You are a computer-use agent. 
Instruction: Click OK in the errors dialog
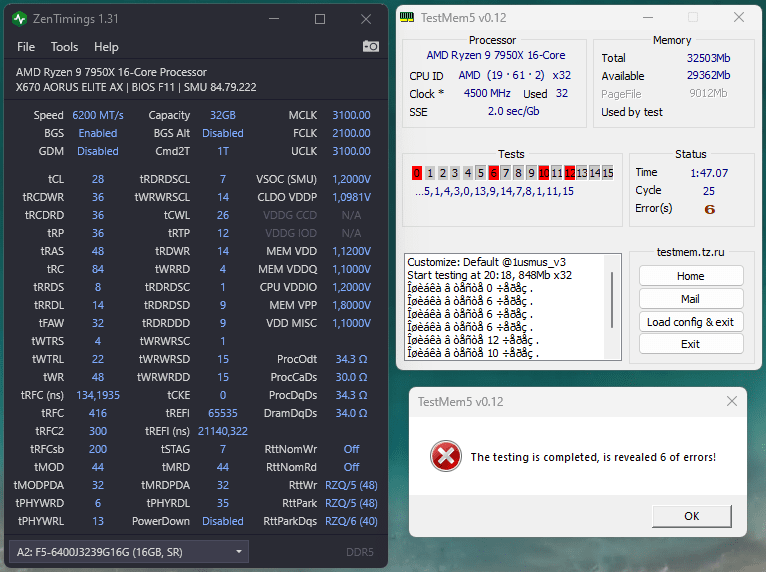pyautogui.click(x=692, y=516)
